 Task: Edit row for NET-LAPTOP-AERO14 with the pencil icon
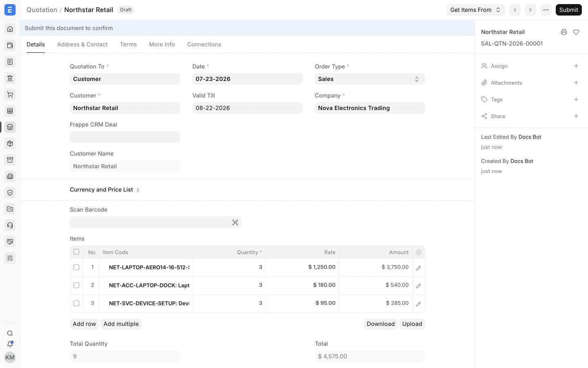(419, 268)
